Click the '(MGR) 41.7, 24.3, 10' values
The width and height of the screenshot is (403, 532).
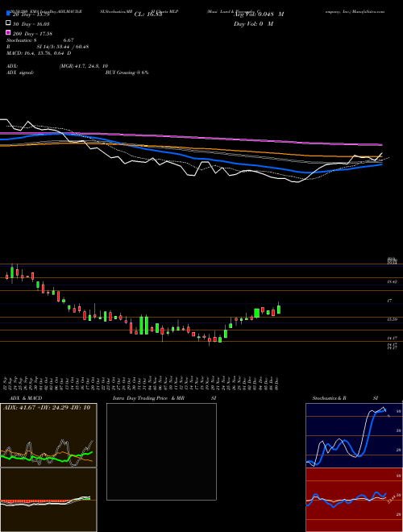pyautogui.click(x=84, y=66)
